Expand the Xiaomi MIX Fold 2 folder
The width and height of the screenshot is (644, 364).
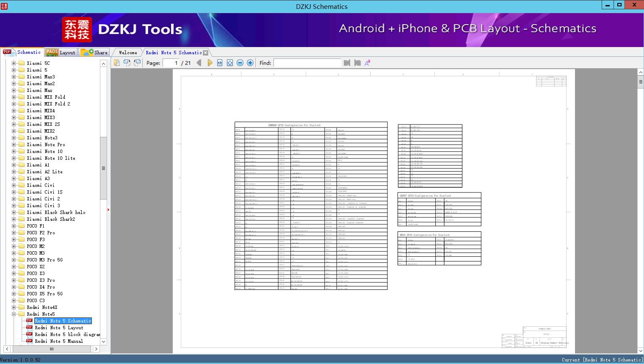[x=14, y=104]
